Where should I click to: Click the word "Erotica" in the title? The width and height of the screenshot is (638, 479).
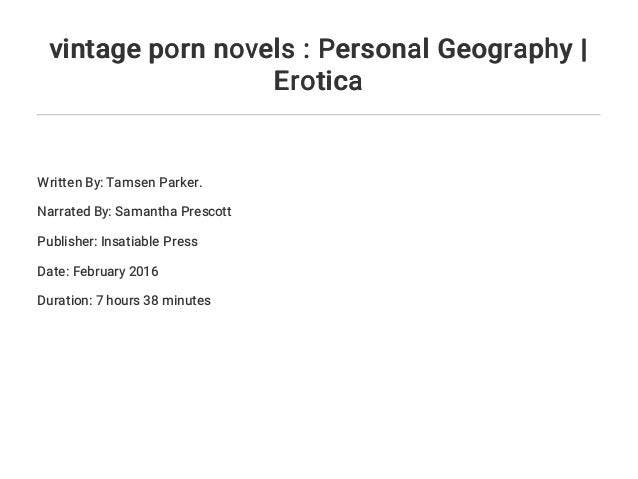point(318,81)
